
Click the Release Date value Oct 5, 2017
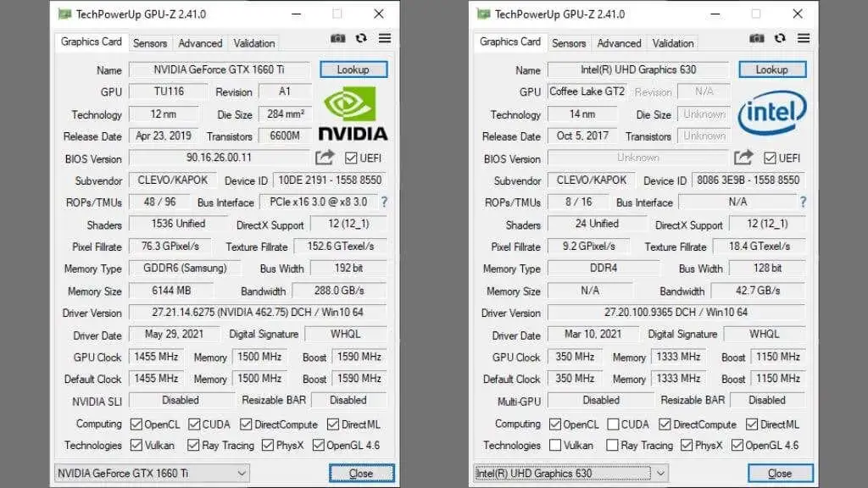(x=582, y=136)
